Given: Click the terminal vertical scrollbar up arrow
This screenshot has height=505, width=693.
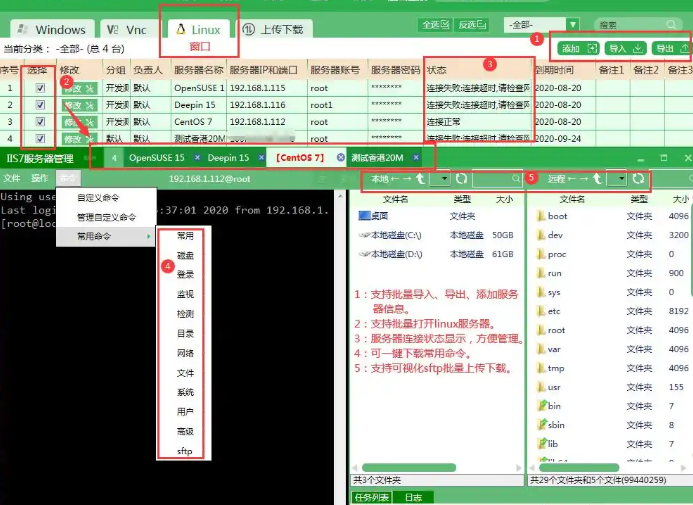Looking at the screenshot, I should click(x=340, y=195).
